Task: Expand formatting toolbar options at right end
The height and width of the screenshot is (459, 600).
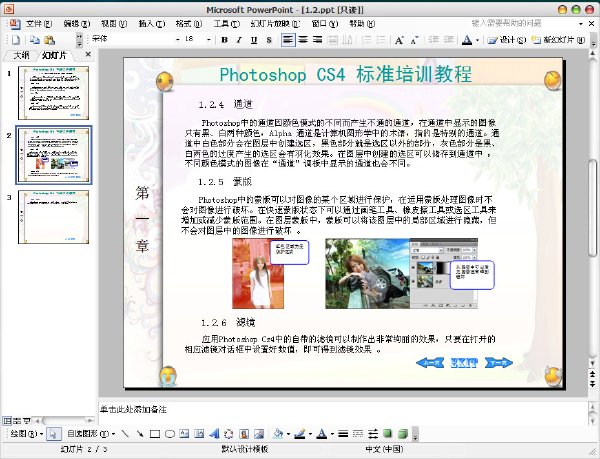Action: (591, 40)
